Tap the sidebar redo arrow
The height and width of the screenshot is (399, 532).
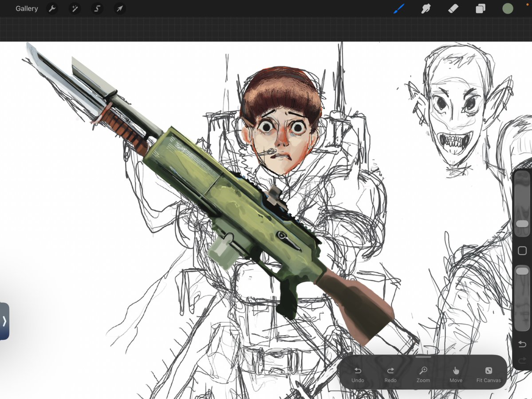tap(522, 360)
